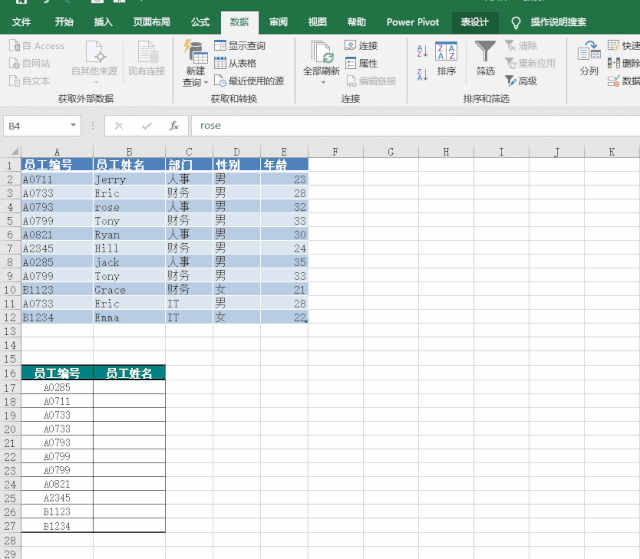Open the 表设计 table design tab
Screen dimensions: 640x559
pos(475,22)
